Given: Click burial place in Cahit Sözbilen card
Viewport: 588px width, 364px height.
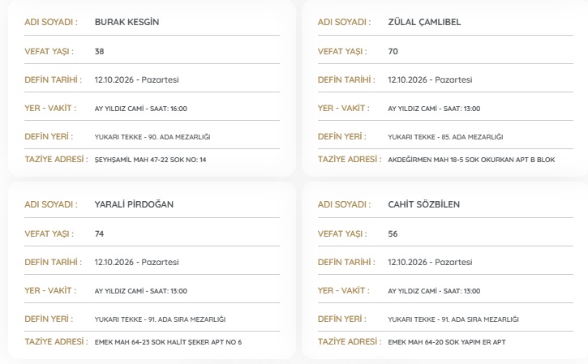Looking at the screenshot, I should pos(453,319).
